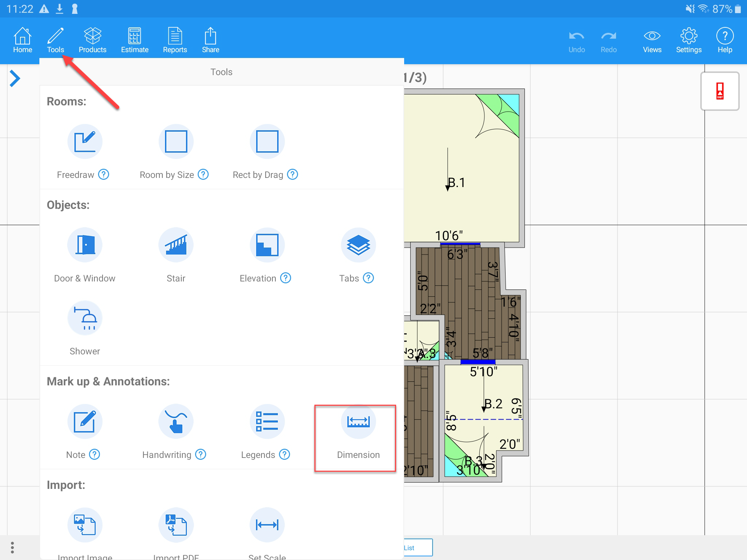
Task: Show help for the Elevation tool
Action: click(286, 278)
